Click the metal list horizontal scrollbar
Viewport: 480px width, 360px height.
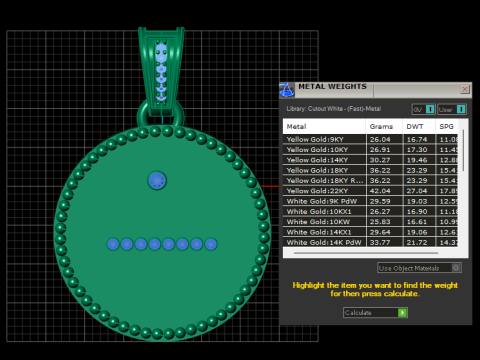[x=366, y=253]
